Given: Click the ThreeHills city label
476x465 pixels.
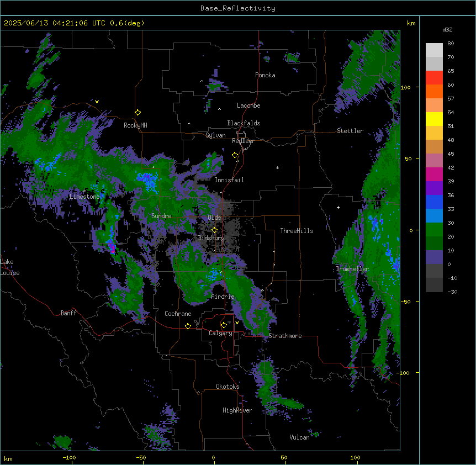Looking at the screenshot, I should [x=297, y=231].
